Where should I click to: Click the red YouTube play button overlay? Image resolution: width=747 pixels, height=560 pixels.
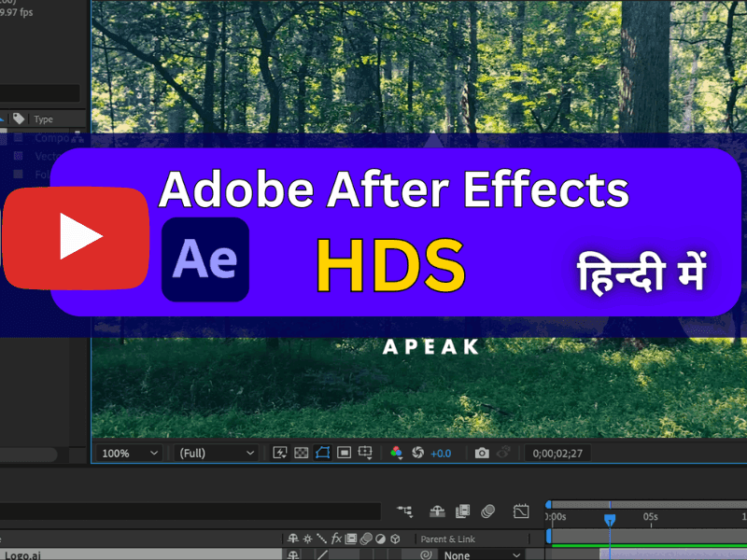point(76,238)
